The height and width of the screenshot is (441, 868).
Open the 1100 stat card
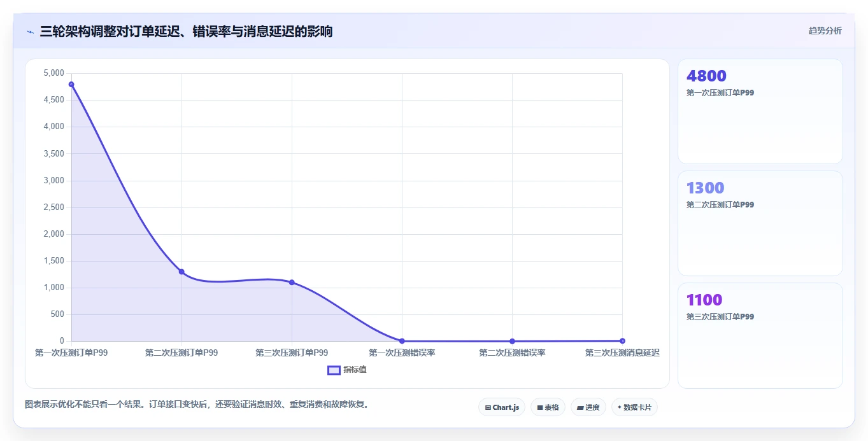coord(760,335)
